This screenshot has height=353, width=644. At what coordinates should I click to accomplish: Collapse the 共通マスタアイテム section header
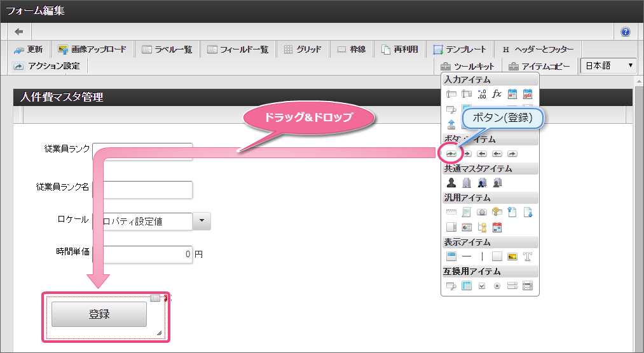tap(490, 168)
